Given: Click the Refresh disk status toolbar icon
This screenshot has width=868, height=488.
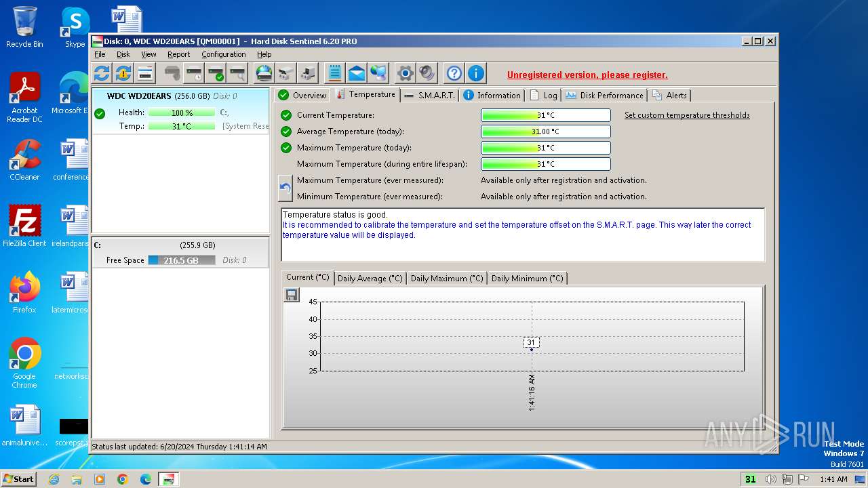Looking at the screenshot, I should [x=102, y=73].
